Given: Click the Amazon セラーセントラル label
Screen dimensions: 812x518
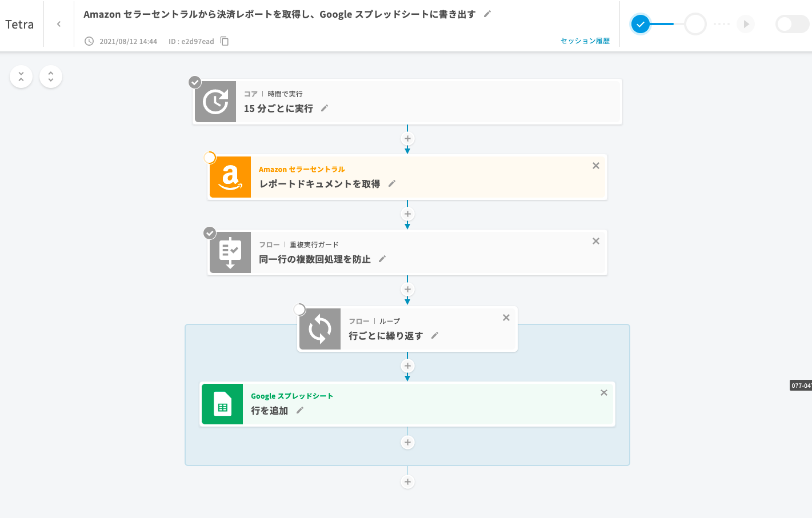Looking at the screenshot, I should tap(302, 169).
